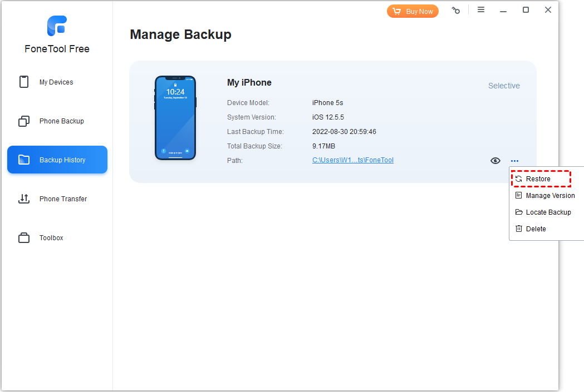Select the Phone Backup sidebar icon
The width and height of the screenshot is (584, 392).
pyautogui.click(x=23, y=121)
